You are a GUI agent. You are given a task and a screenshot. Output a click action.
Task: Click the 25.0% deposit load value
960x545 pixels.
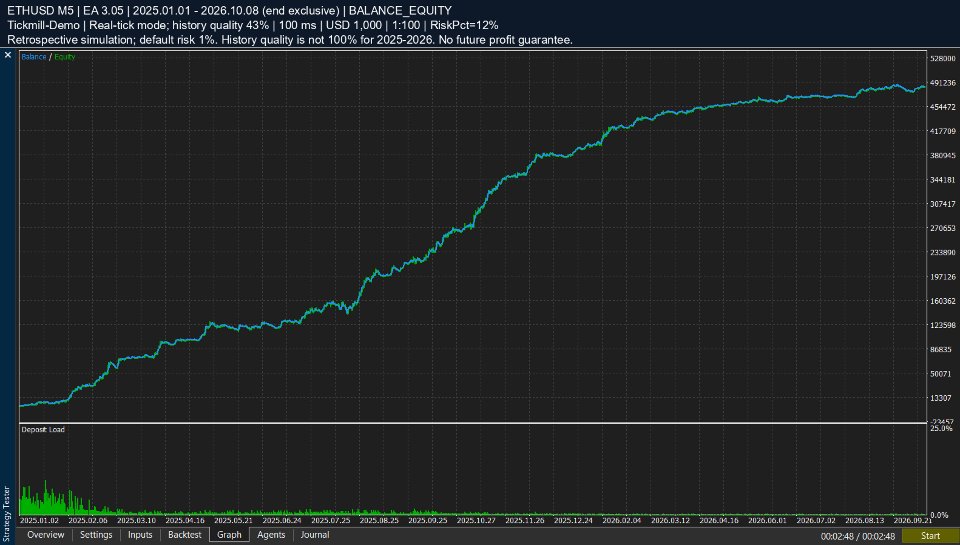coord(942,429)
